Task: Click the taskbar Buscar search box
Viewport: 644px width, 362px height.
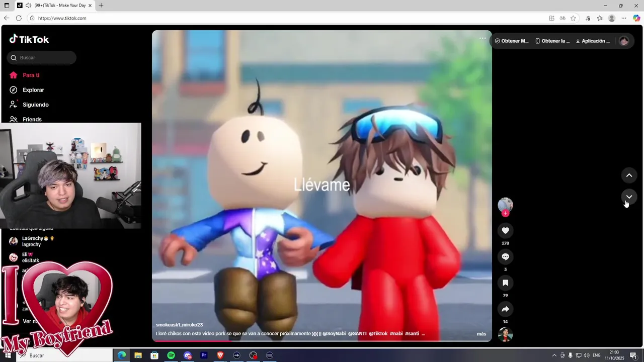Action: coord(64,355)
